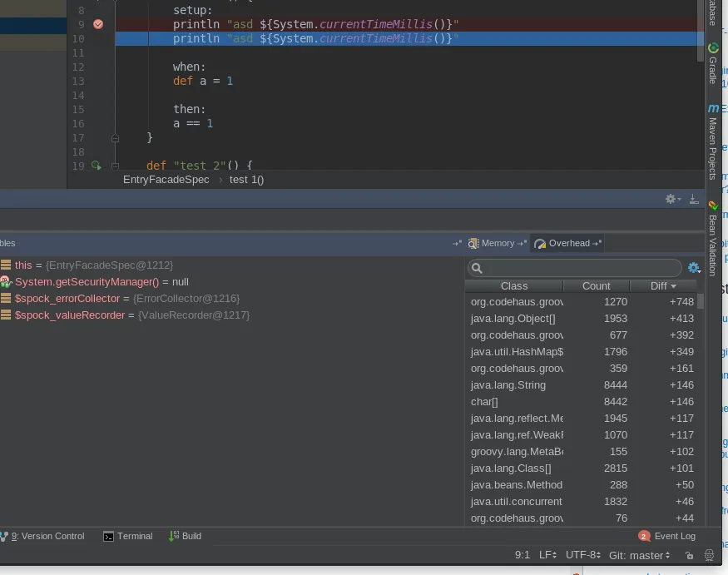Screen dimensions: 728x575
Task: Select the java.lang.reflect.Me row
Action: (x=582, y=419)
